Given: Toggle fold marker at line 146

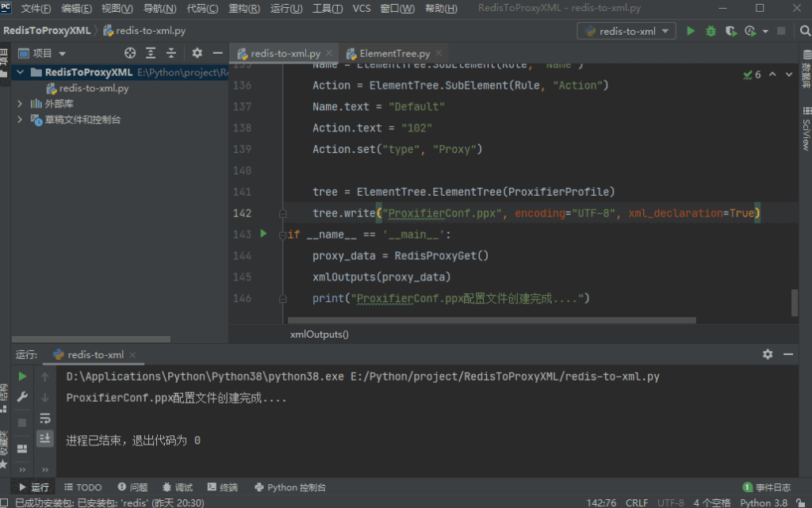Looking at the screenshot, I should click(282, 299).
